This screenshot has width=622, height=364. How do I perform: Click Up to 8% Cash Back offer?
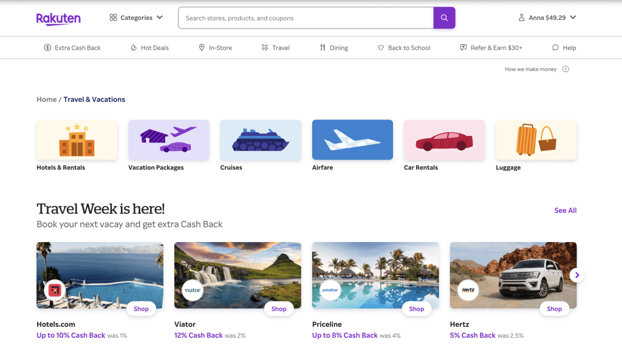coord(345,335)
